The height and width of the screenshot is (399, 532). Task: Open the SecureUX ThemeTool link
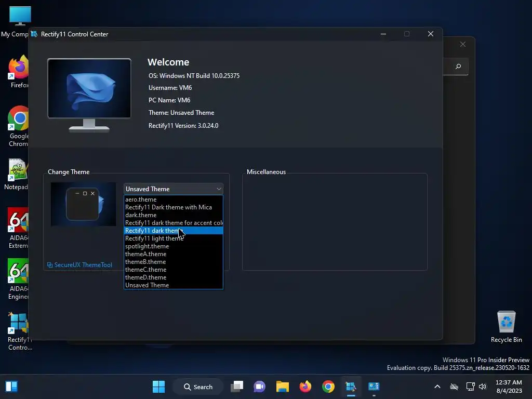(79, 265)
